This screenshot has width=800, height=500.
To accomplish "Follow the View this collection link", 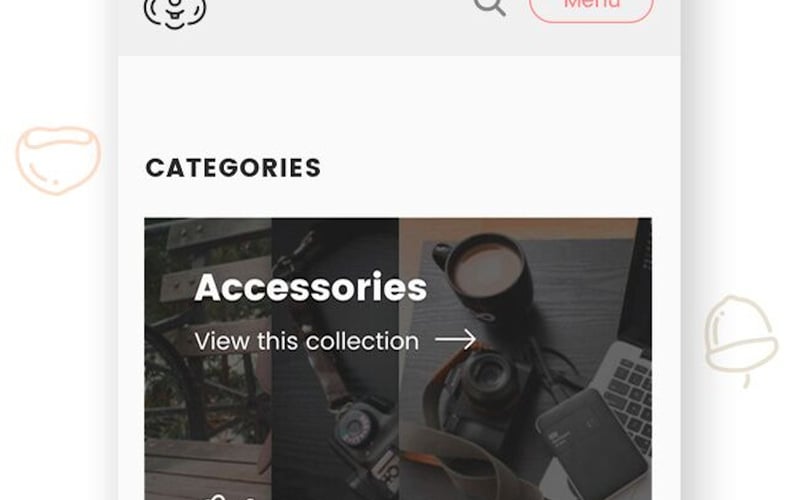I will 307,341.
